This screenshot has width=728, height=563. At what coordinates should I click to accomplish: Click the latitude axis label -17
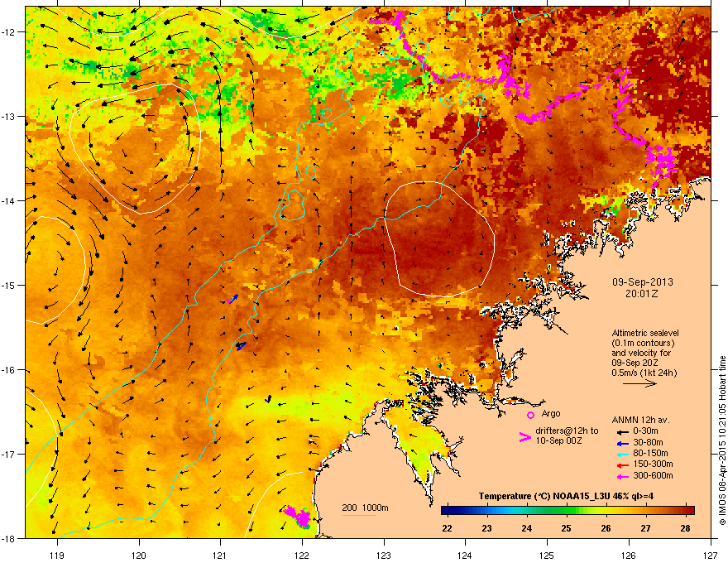pos(7,455)
